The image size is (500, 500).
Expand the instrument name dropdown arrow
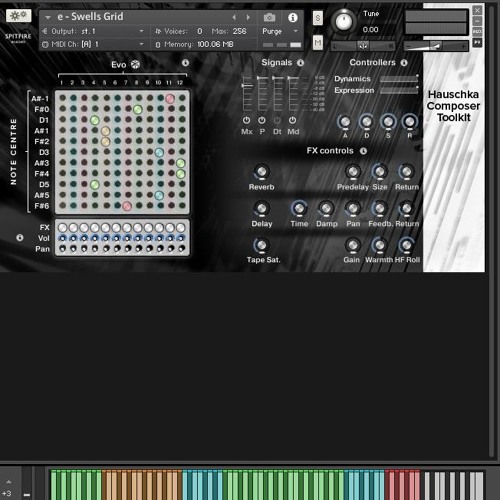[x=48, y=17]
